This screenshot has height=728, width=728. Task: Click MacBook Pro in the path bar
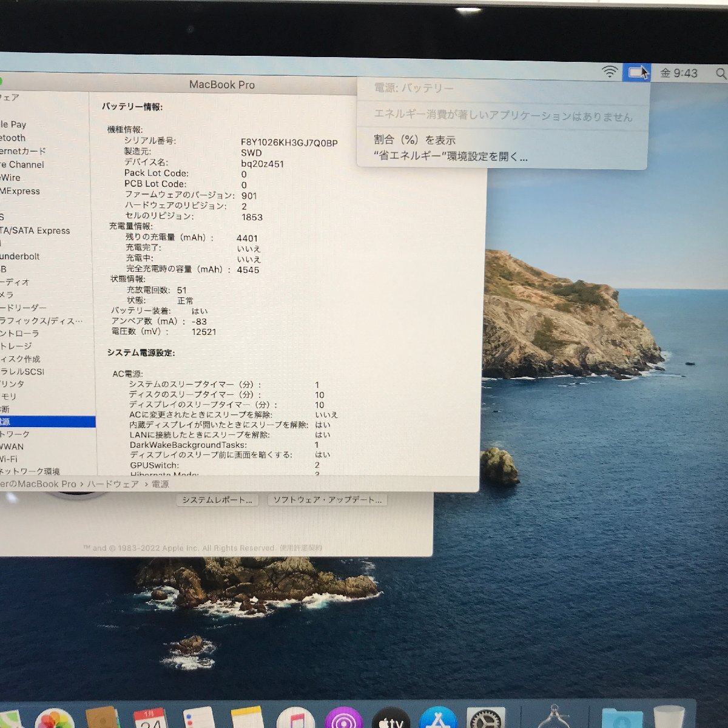point(38,484)
